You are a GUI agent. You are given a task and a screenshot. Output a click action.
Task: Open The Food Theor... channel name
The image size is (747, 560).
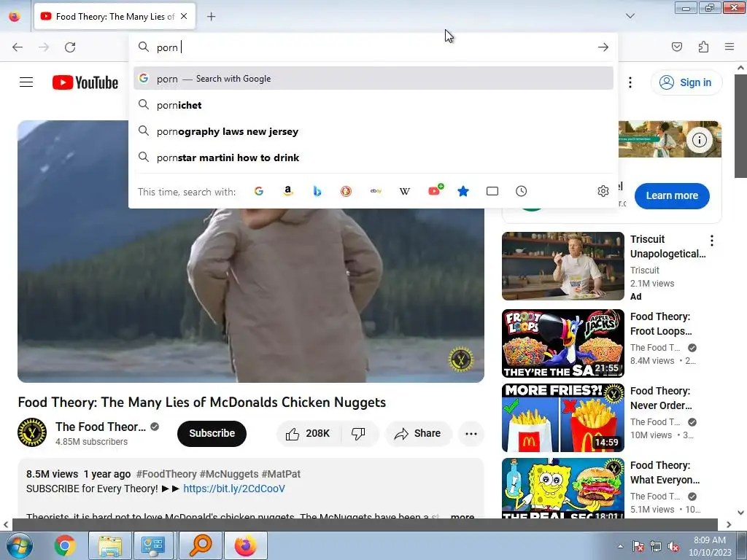pos(101,427)
